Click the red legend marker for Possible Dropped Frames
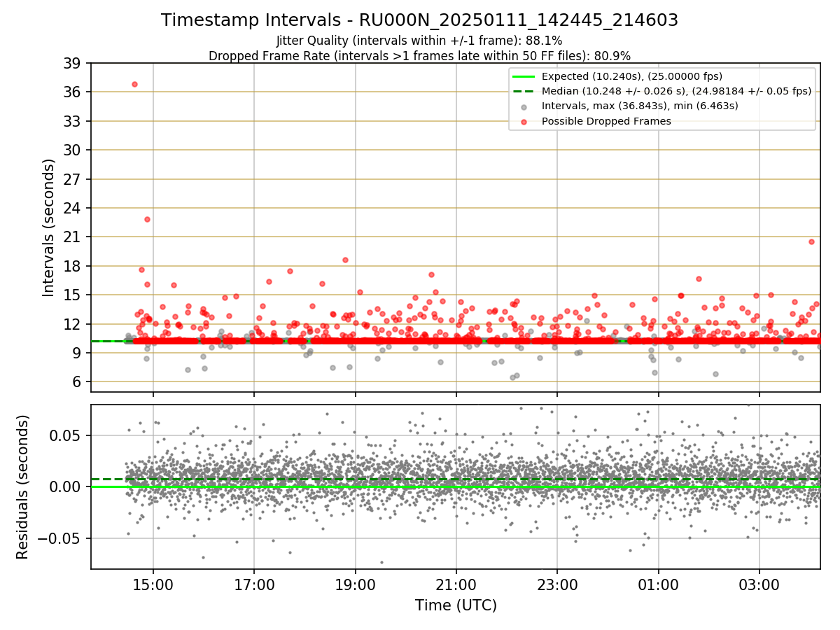The image size is (840, 630). coord(524,122)
